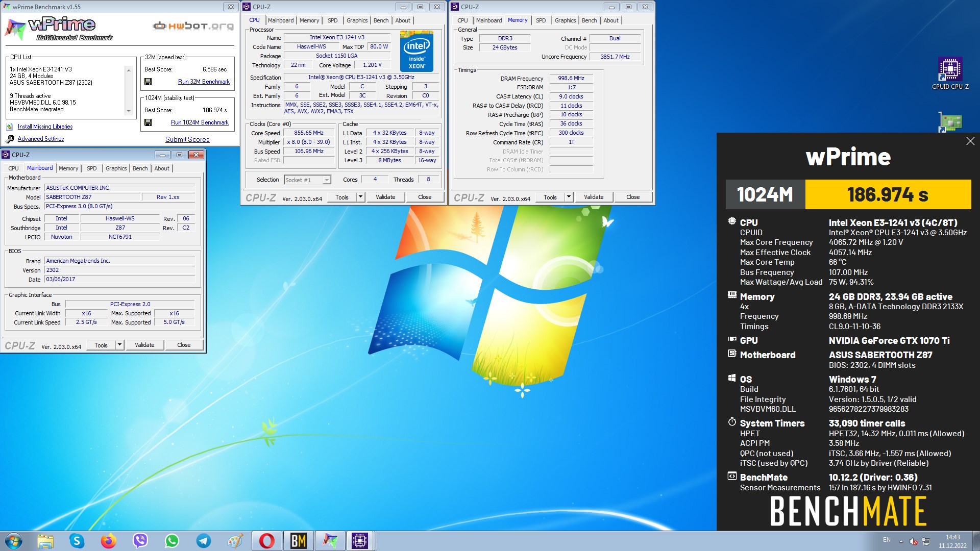
Task: Click the Core Speed value 855.65 MHz
Action: [x=309, y=133]
